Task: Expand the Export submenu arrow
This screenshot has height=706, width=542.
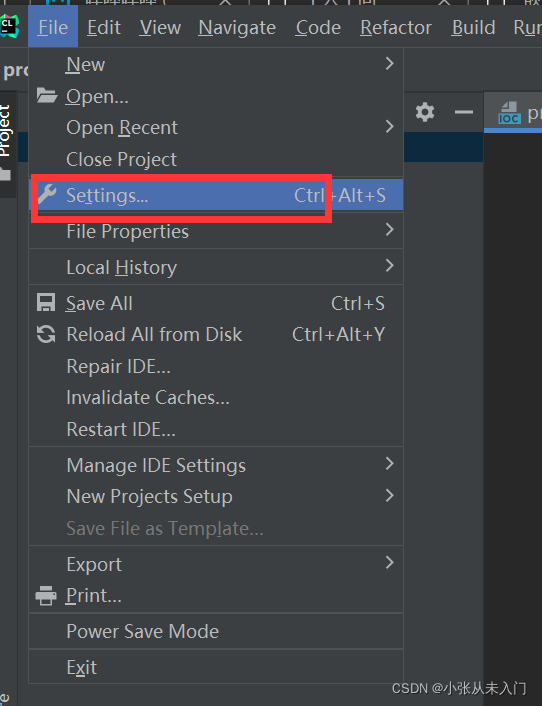Action: pos(390,562)
